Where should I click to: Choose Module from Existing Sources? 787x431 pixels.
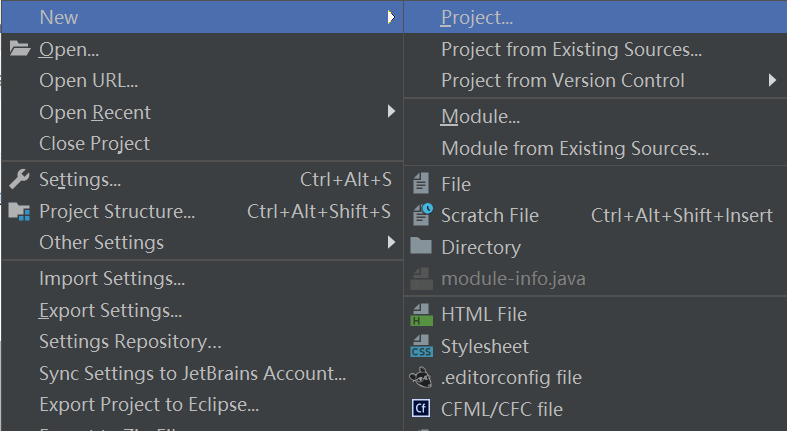575,149
